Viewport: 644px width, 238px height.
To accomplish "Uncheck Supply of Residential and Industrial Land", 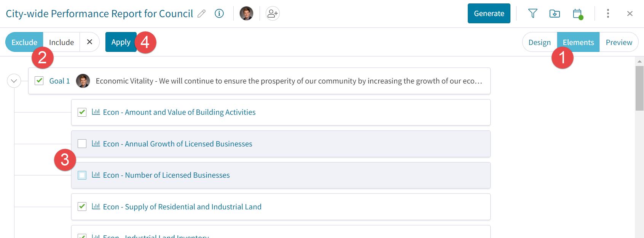I will point(82,206).
